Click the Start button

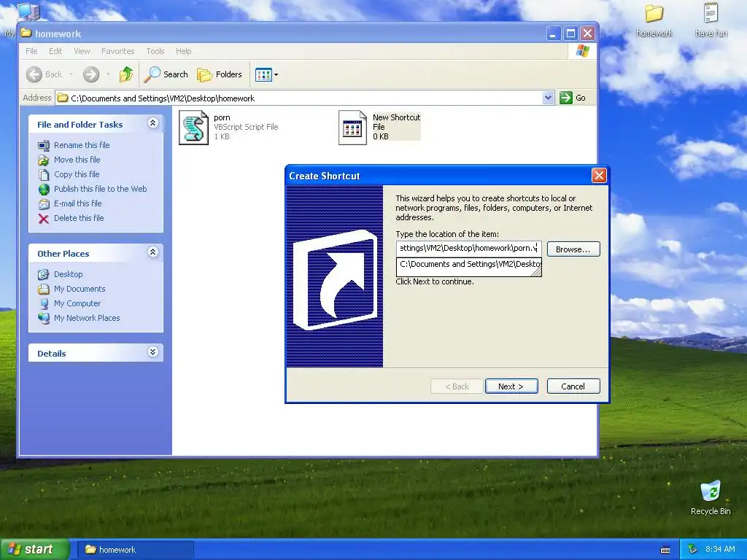[34, 550]
